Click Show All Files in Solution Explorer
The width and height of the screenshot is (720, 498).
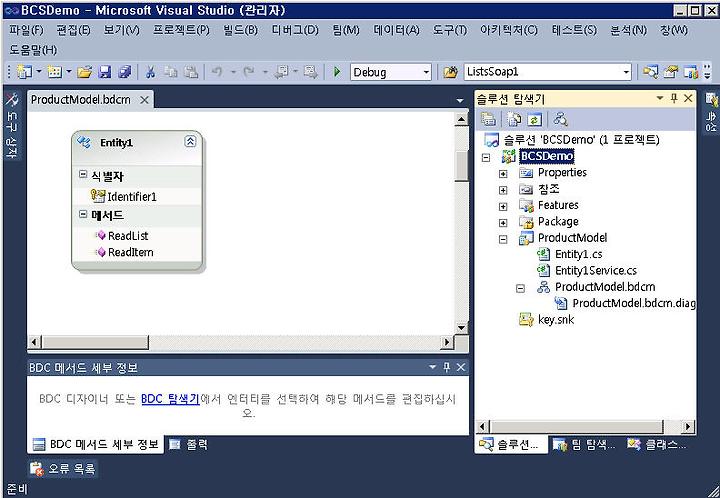514,120
